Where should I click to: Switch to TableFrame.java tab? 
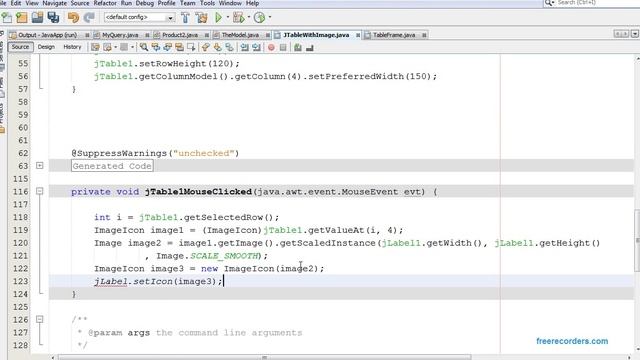pyautogui.click(x=394, y=35)
